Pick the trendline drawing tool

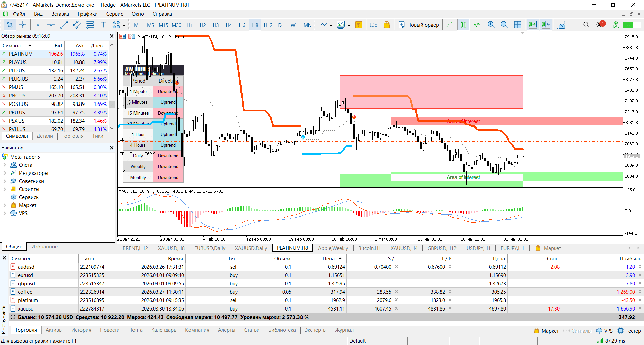pyautogui.click(x=64, y=25)
